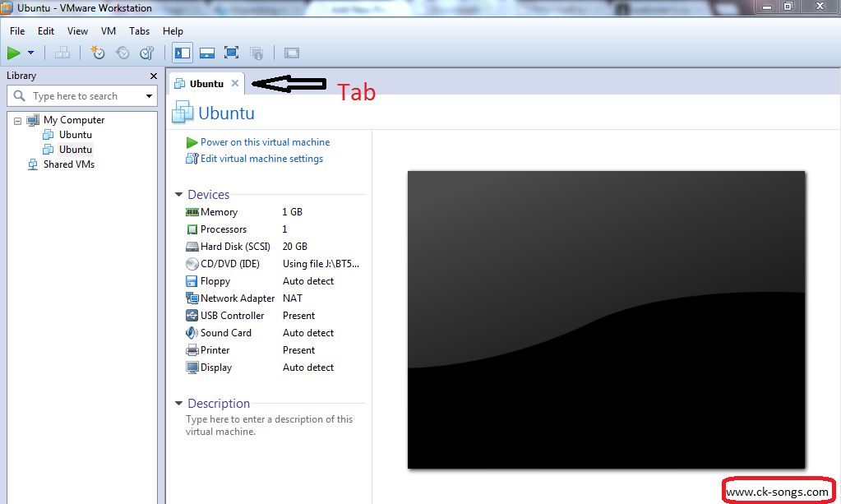Click the revert to snapshot toolbar icon
Image resolution: width=841 pixels, height=504 pixels.
122,53
